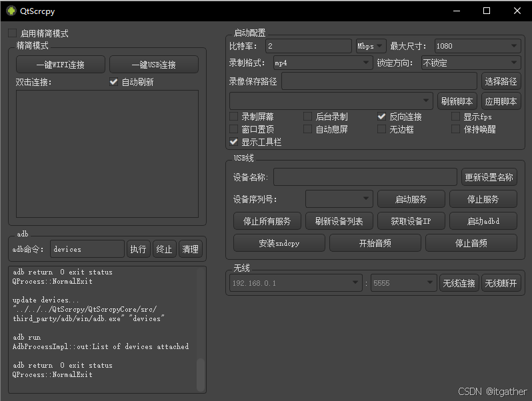532x401 pixels.
Task: Click the log line 'update devices...'
Action: pyautogui.click(x=45, y=300)
